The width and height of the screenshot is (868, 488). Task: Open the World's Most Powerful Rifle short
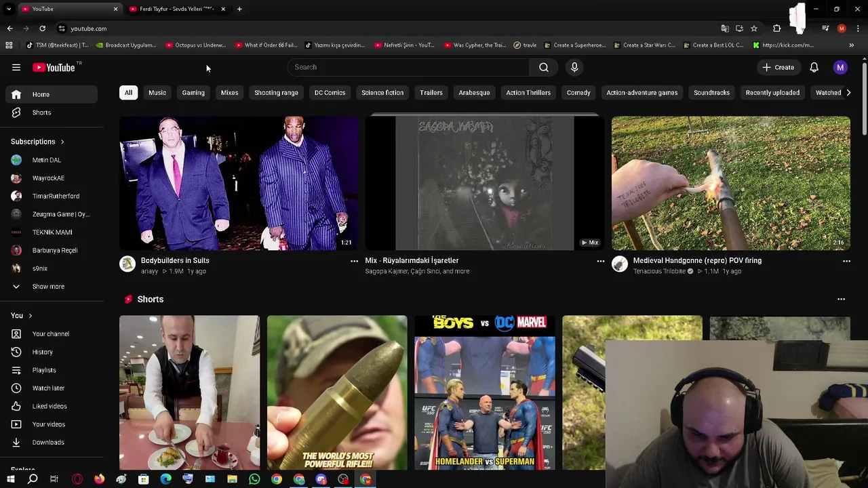pos(337,393)
